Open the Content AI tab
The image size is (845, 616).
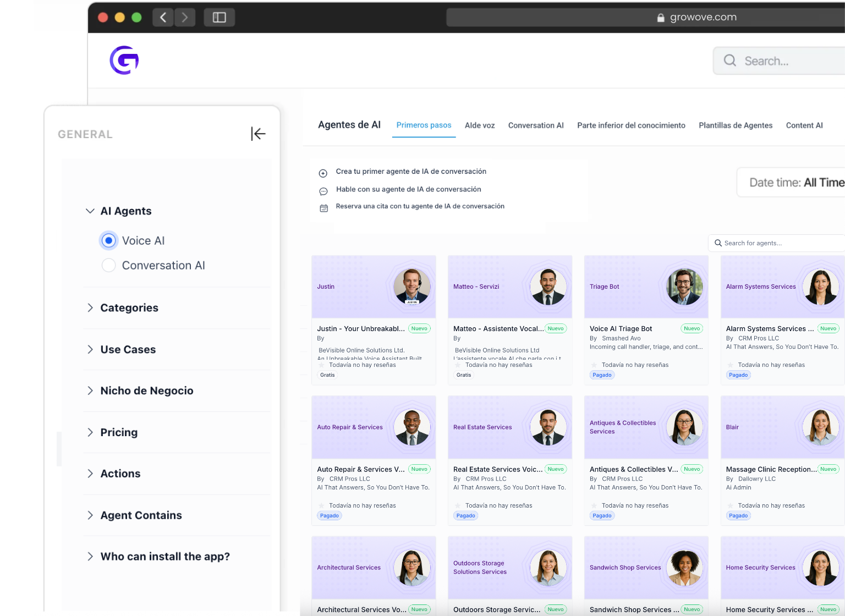tap(804, 125)
